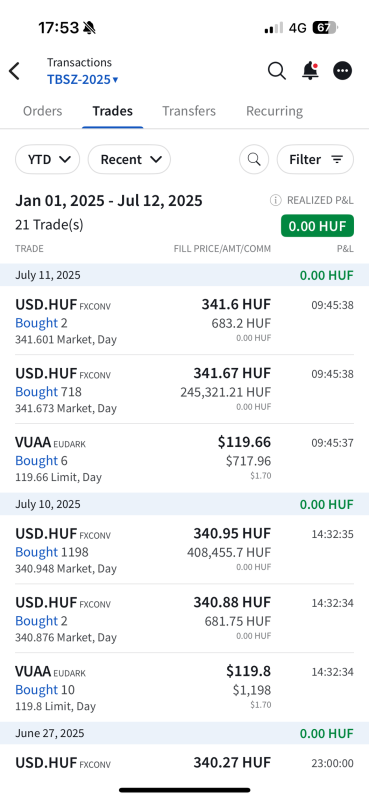The width and height of the screenshot is (369, 800).
Task: Select the Trades tab
Action: coord(112,111)
